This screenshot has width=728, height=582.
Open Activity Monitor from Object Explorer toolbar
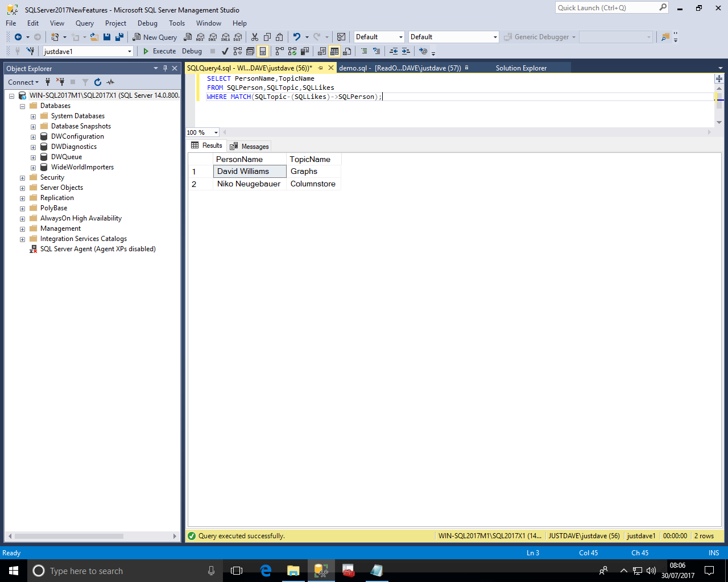coord(110,82)
